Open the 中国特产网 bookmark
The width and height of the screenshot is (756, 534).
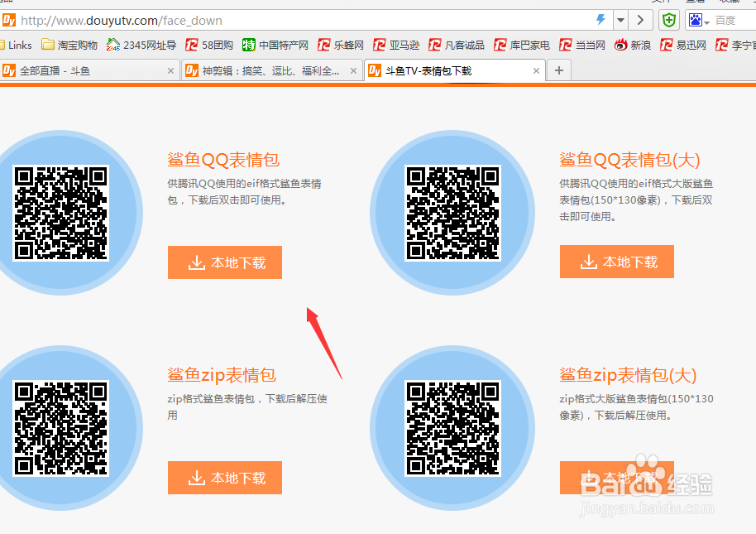(x=275, y=46)
